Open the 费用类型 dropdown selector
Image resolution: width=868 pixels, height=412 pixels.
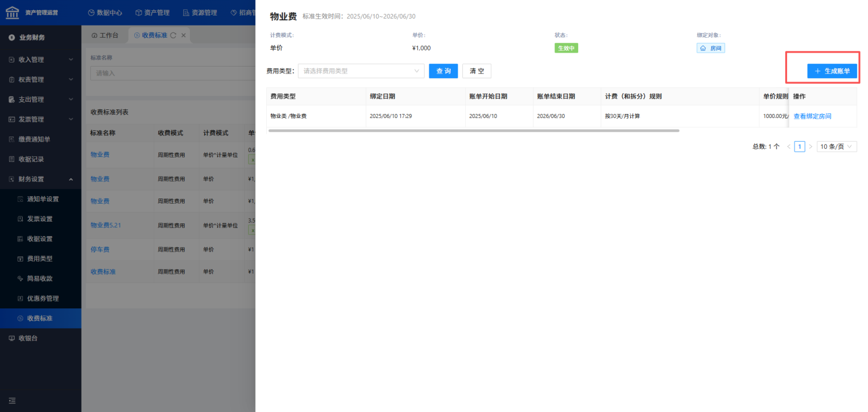click(361, 71)
